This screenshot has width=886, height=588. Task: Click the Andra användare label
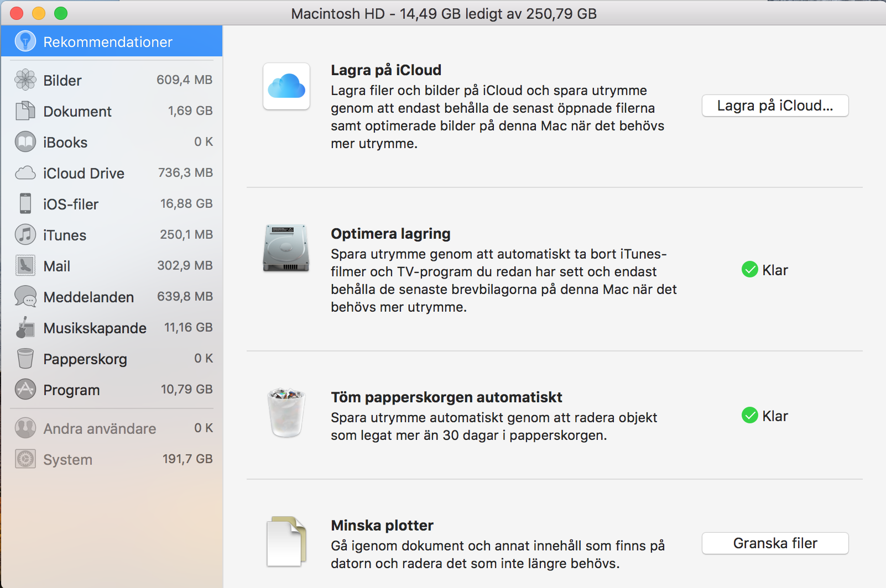(x=100, y=429)
